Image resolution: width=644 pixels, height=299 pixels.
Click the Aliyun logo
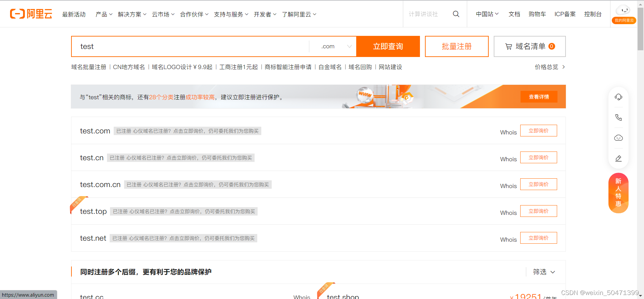point(31,14)
